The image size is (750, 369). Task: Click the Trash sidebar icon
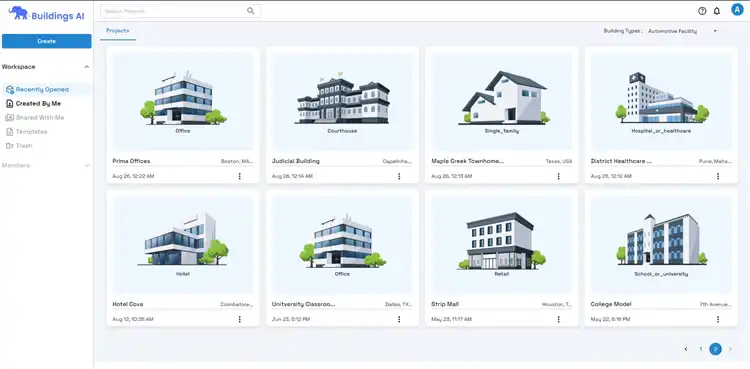click(10, 145)
